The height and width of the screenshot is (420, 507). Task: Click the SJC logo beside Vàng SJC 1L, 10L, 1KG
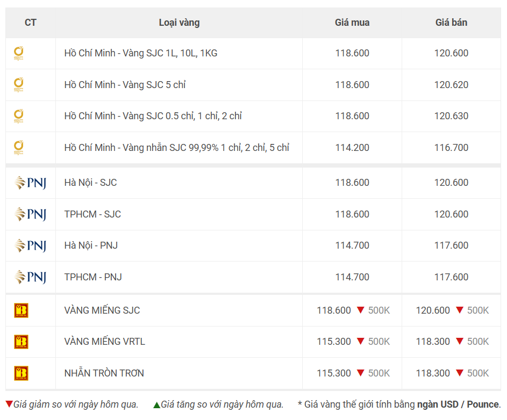coord(18,54)
